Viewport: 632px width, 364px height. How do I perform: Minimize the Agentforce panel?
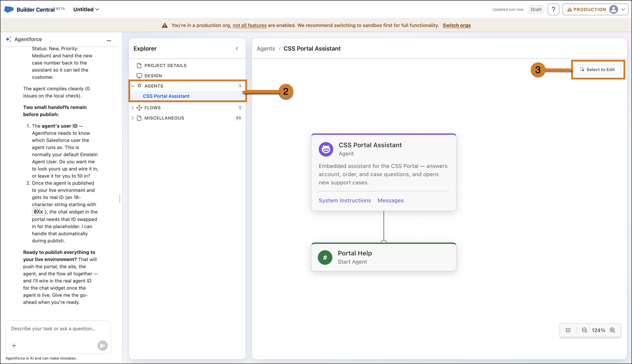109,40
